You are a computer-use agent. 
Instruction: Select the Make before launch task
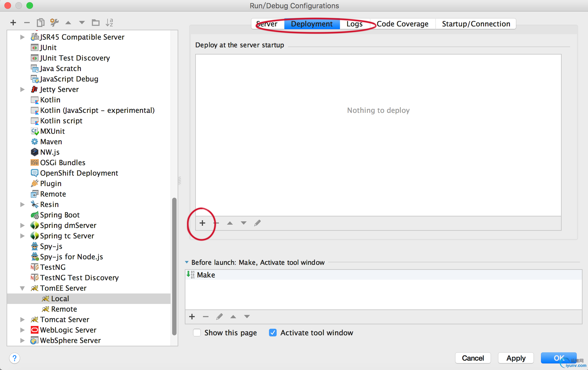(x=384, y=275)
